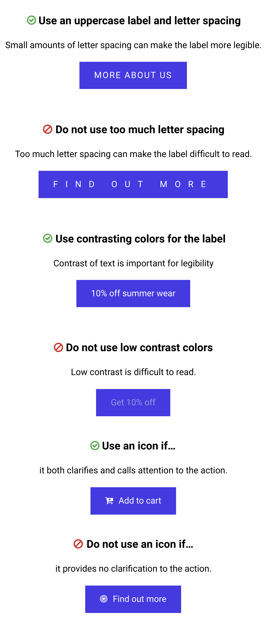
Task: Open the MORE ABOUT US button
Action: point(133,75)
